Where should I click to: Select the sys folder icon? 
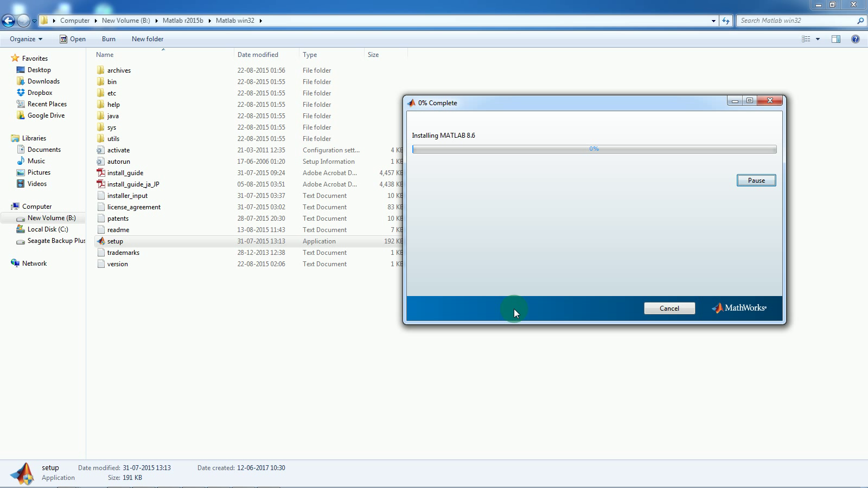(x=100, y=127)
